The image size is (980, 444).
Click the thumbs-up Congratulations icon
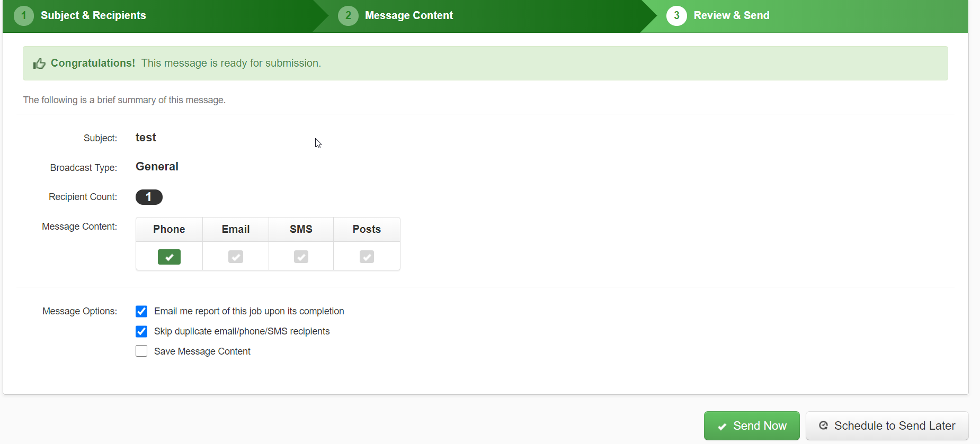pos(39,64)
